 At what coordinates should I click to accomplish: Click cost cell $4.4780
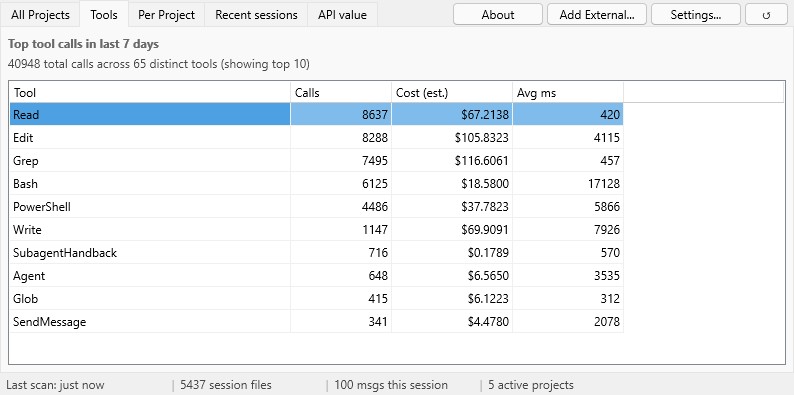488,322
